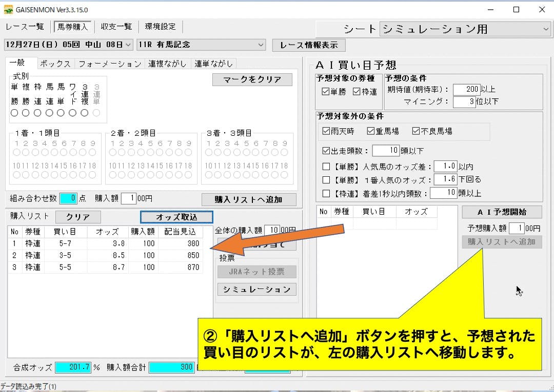Image resolution: width=554 pixels, height=392 pixels.
Task: Open the 収支一覧 tab
Action: 116,27
